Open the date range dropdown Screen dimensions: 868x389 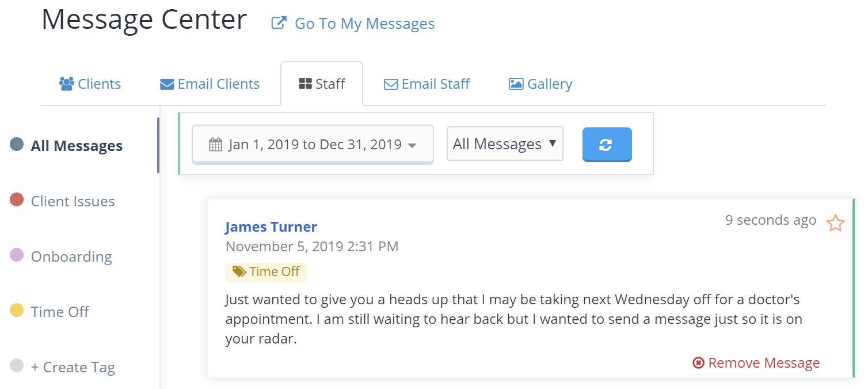[313, 144]
